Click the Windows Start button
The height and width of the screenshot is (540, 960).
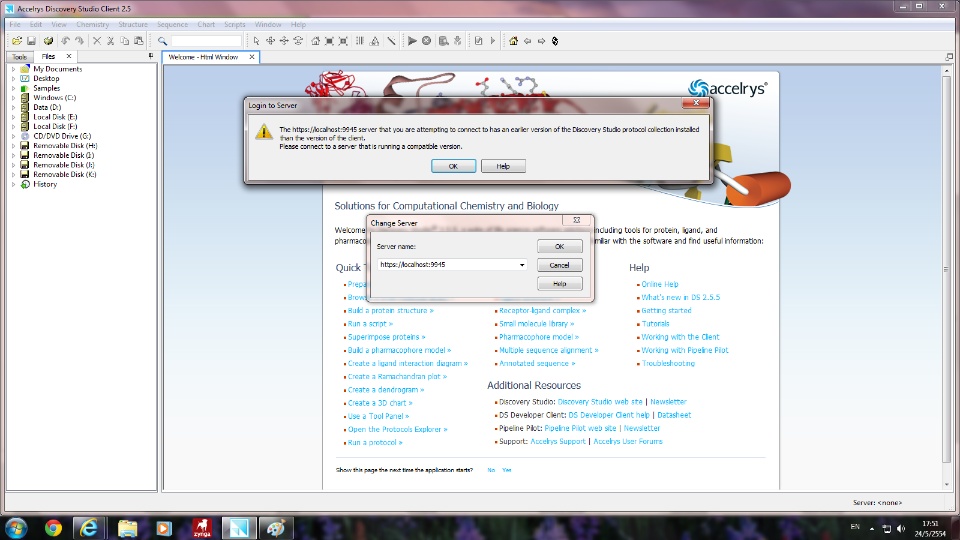point(15,528)
